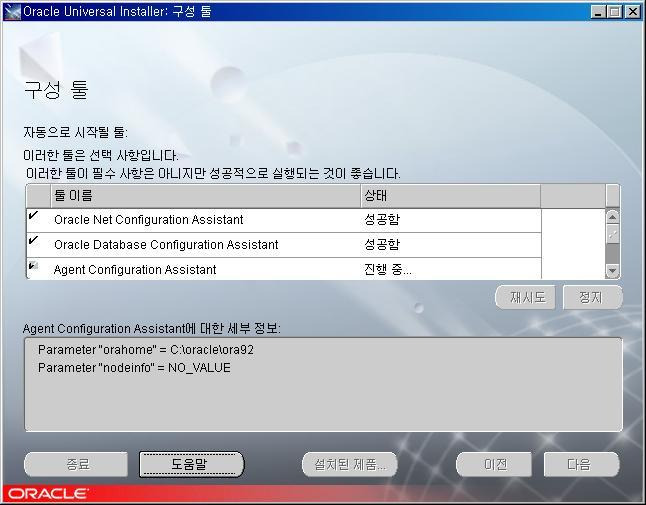Open help with the 도움말 button
The image size is (646, 505).
[x=191, y=464]
